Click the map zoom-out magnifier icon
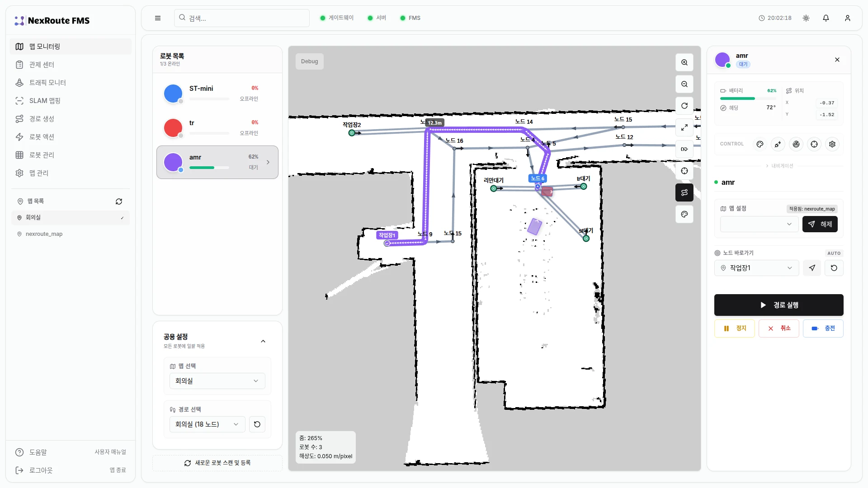 [684, 84]
